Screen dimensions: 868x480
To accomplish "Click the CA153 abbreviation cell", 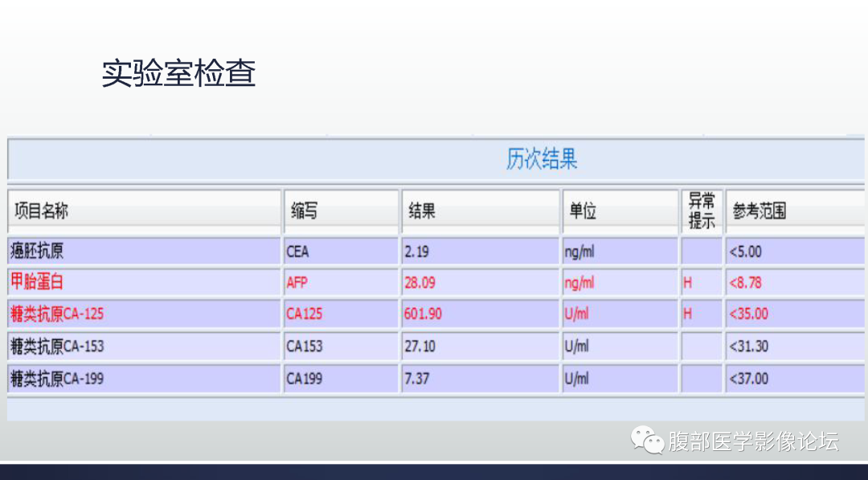I will coord(341,346).
